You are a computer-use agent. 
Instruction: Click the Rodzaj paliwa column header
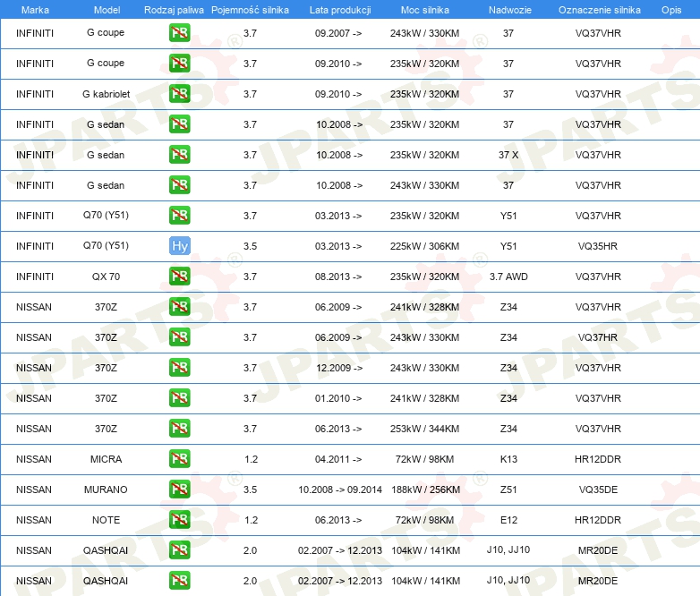pyautogui.click(x=174, y=10)
